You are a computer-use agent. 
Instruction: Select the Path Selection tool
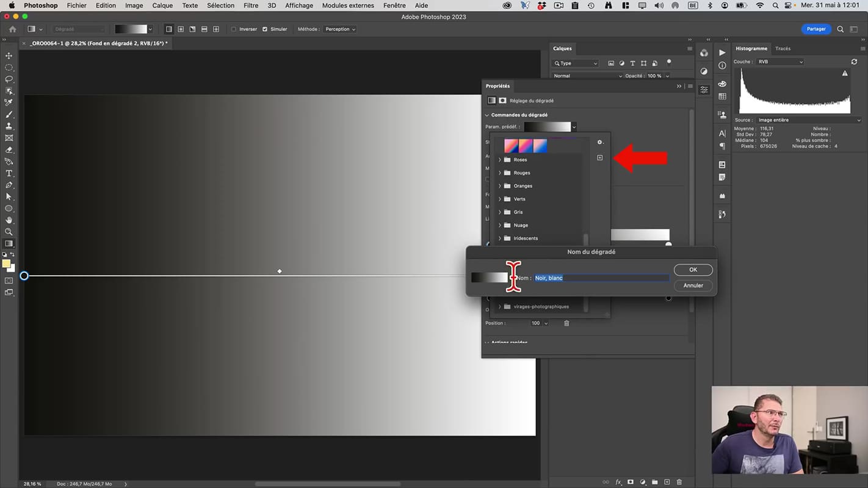9,196
